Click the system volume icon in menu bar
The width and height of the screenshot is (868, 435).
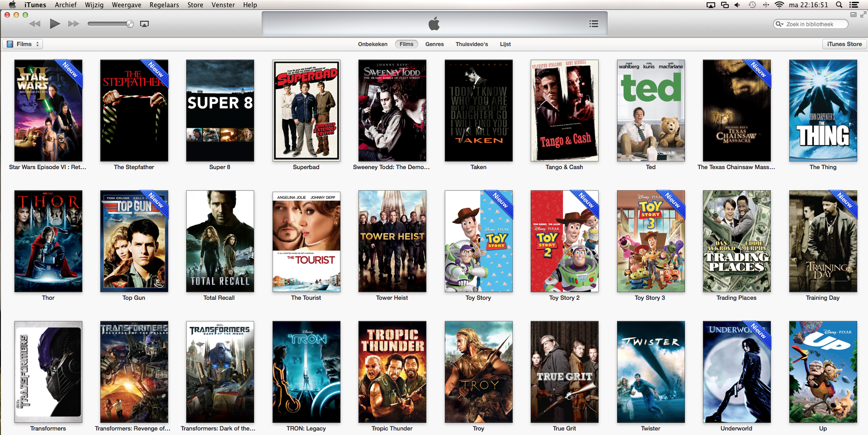(x=737, y=5)
